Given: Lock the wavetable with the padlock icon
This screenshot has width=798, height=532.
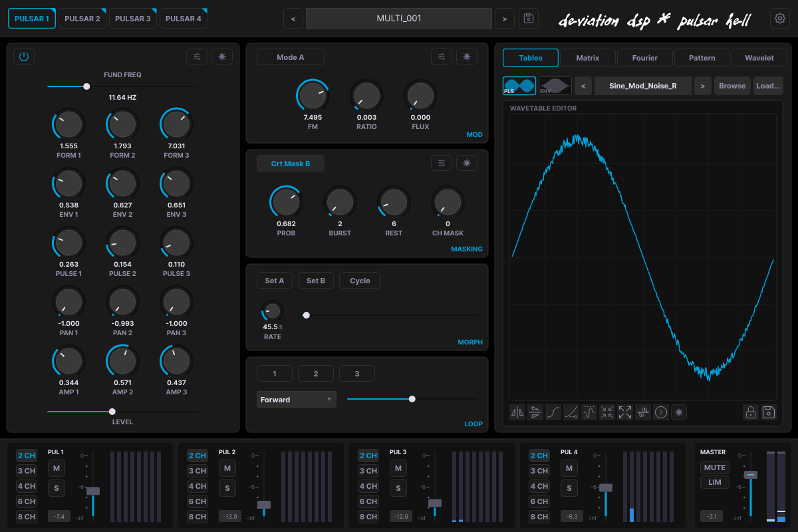Looking at the screenshot, I should (x=751, y=412).
